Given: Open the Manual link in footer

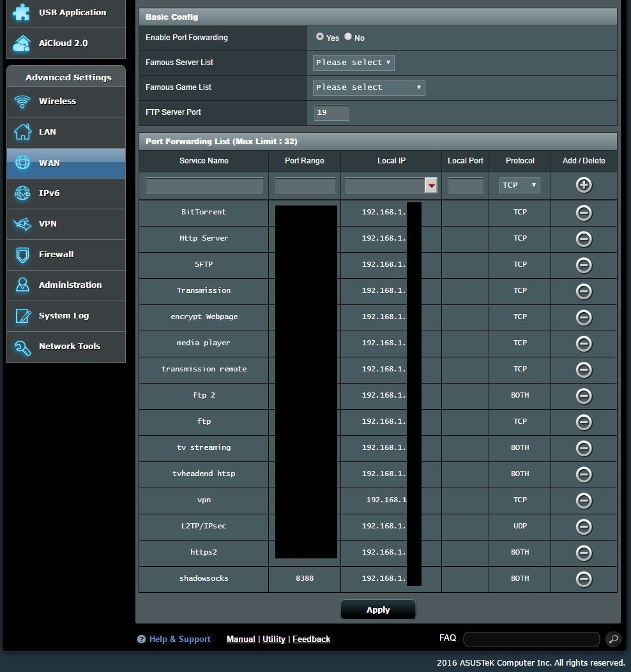Looking at the screenshot, I should 241,639.
